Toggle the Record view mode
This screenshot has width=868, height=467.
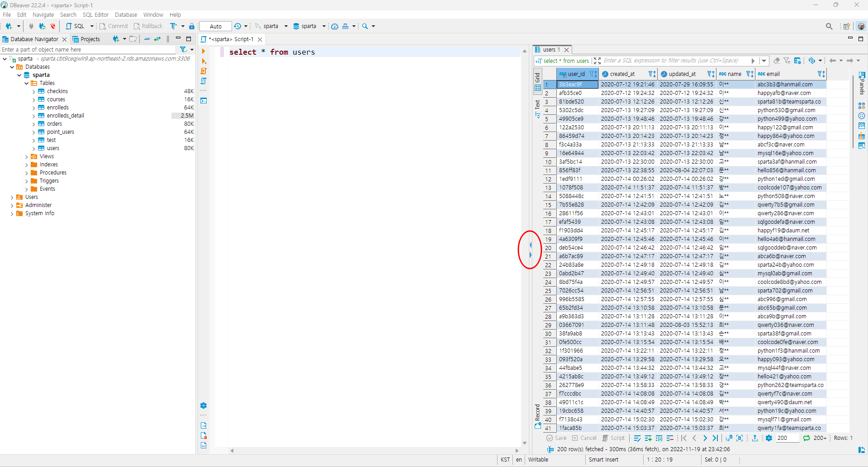(537, 416)
